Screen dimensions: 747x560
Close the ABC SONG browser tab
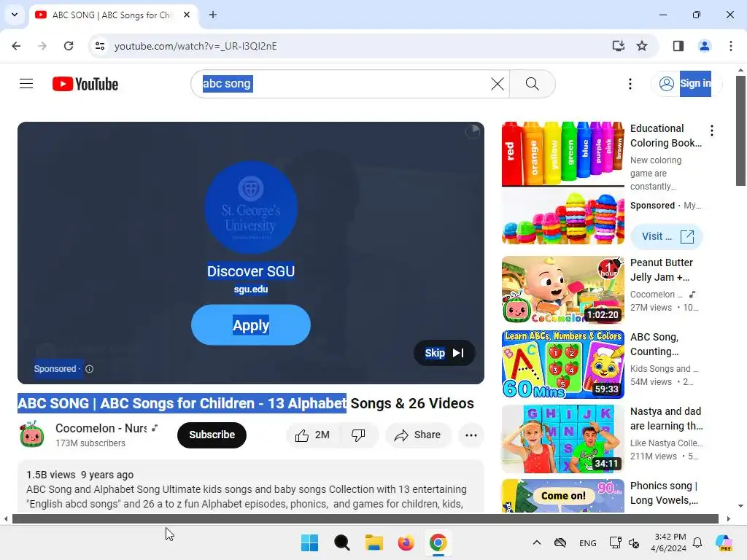coord(187,15)
